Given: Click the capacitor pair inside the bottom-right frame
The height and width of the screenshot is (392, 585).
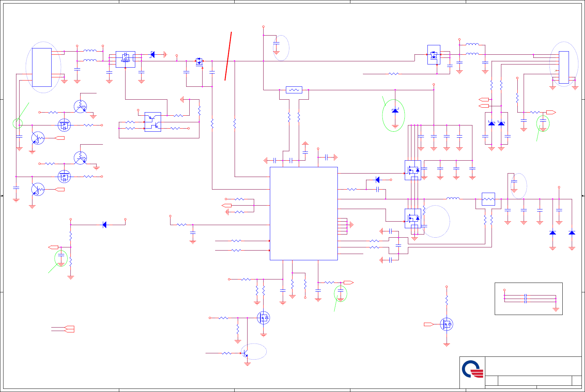Looking at the screenshot, I should click(x=525, y=299).
